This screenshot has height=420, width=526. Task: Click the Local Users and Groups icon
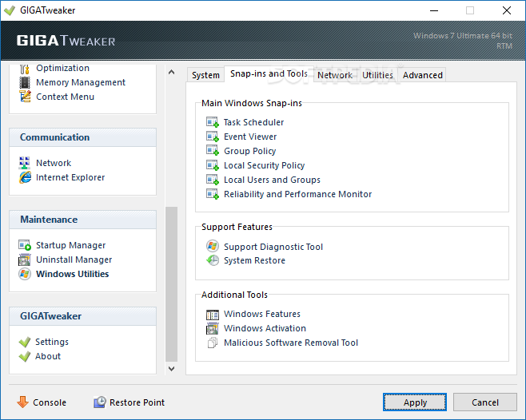click(x=213, y=180)
